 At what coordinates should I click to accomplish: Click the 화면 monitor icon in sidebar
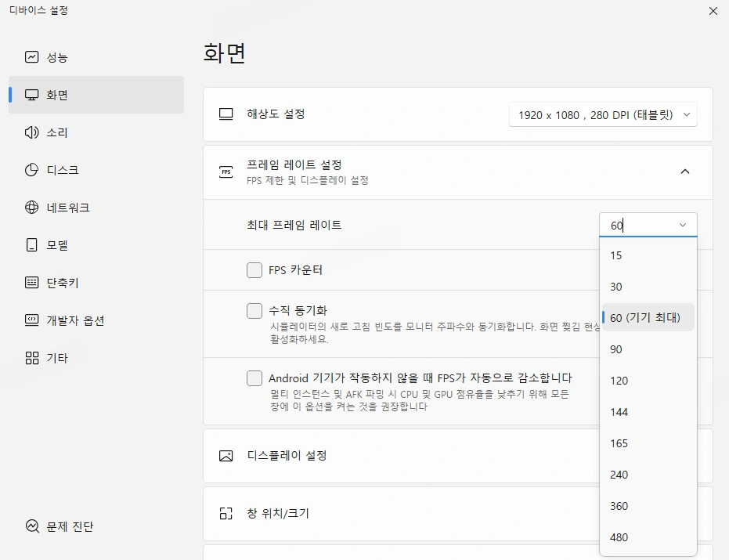(x=31, y=95)
